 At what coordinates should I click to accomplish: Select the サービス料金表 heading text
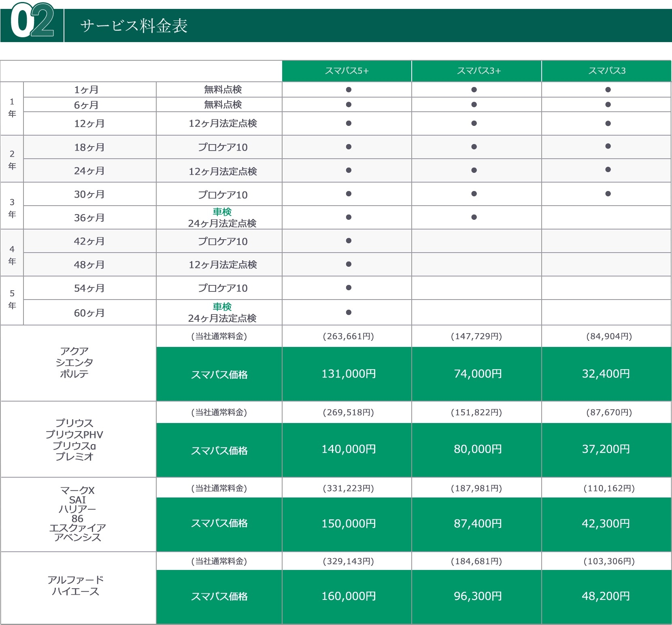(134, 26)
